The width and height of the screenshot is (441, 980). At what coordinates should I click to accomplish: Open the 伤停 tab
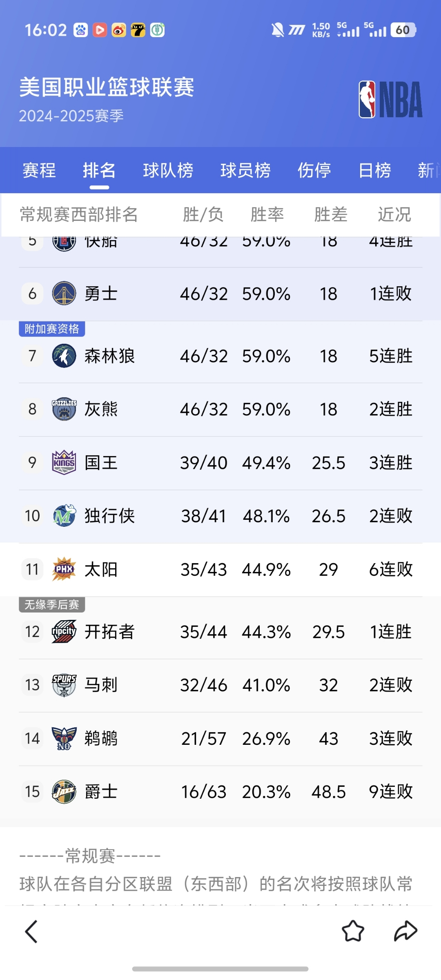click(314, 171)
